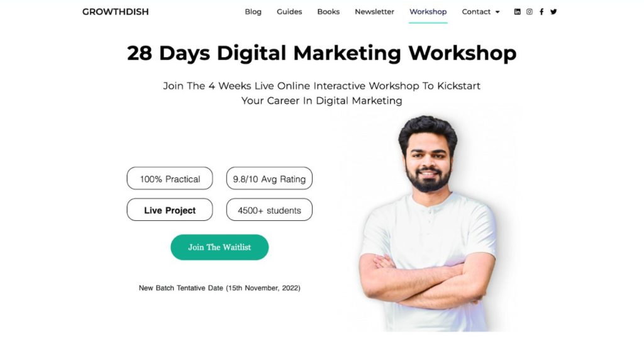Open the Guides nav link

289,12
